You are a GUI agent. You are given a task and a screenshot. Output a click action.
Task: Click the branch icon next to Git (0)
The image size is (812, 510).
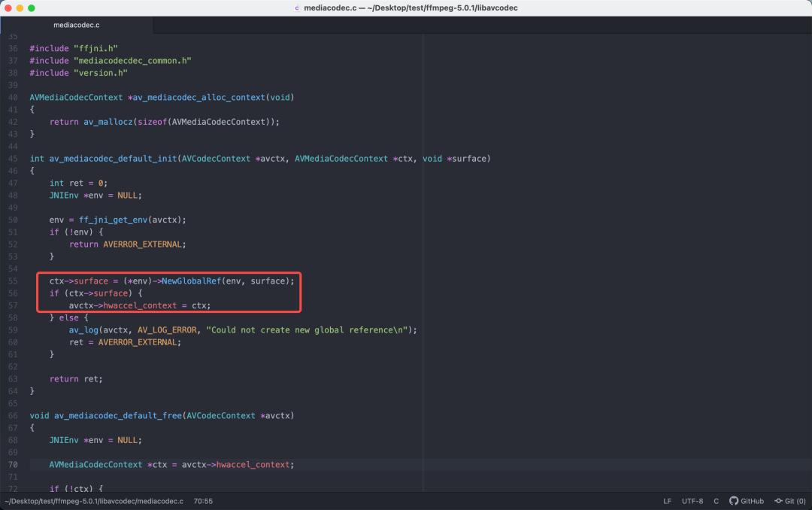[x=779, y=500]
